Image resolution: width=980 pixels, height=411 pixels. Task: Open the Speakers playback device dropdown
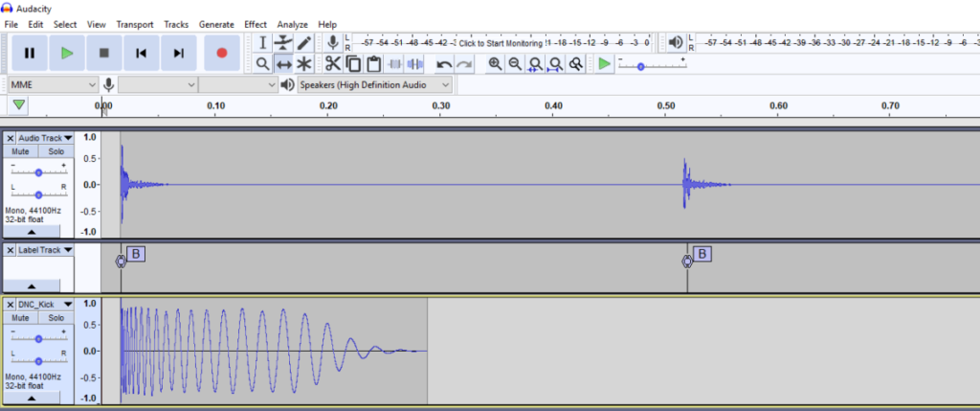coord(373,85)
